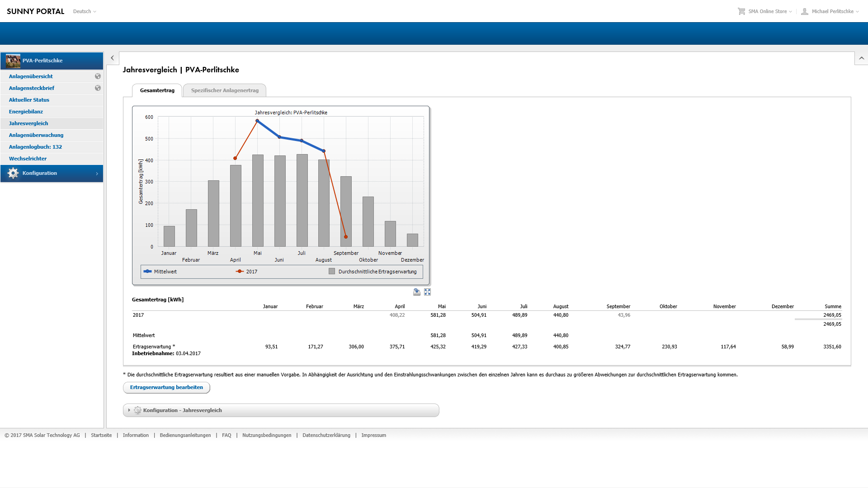Open the Deutsch language dropdown
The width and height of the screenshot is (868, 488).
[85, 11]
